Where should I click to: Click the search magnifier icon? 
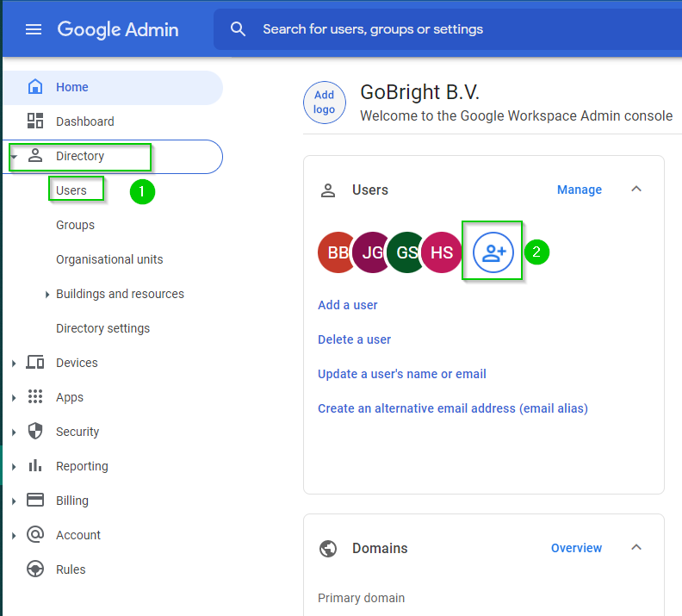coord(238,29)
